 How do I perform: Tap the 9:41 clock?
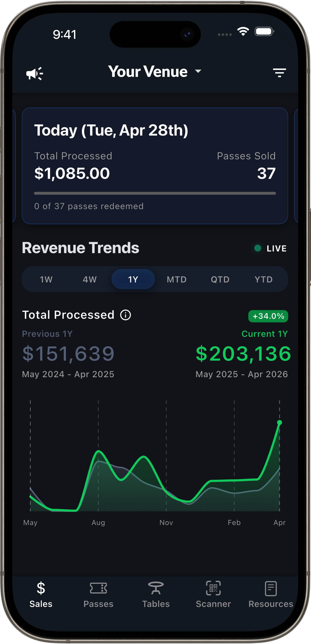tap(65, 34)
